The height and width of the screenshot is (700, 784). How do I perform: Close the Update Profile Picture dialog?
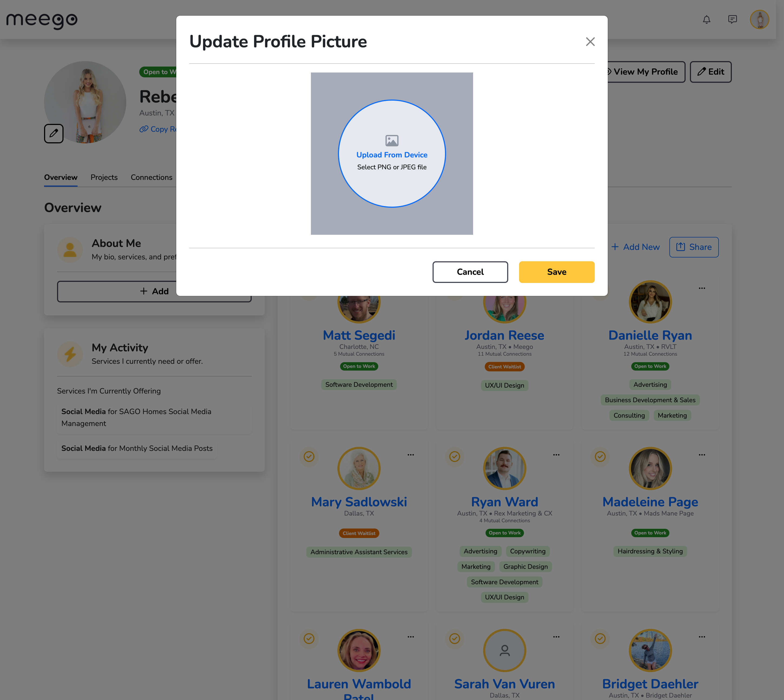(590, 42)
